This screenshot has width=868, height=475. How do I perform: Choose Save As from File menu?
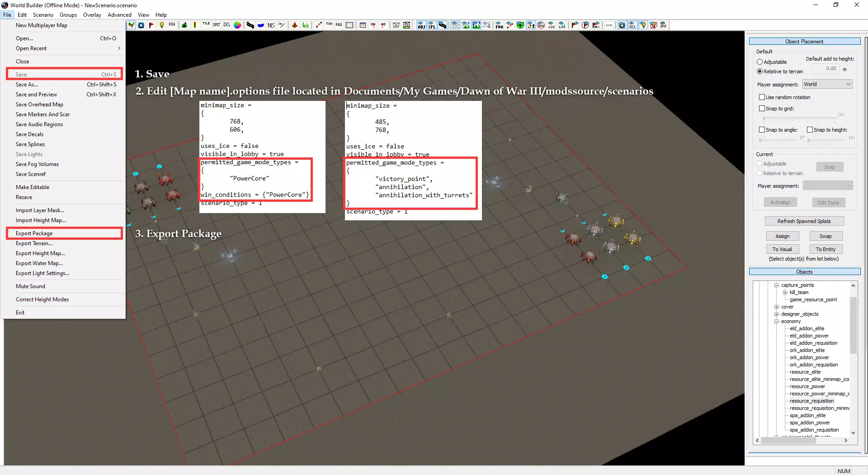pyautogui.click(x=63, y=85)
